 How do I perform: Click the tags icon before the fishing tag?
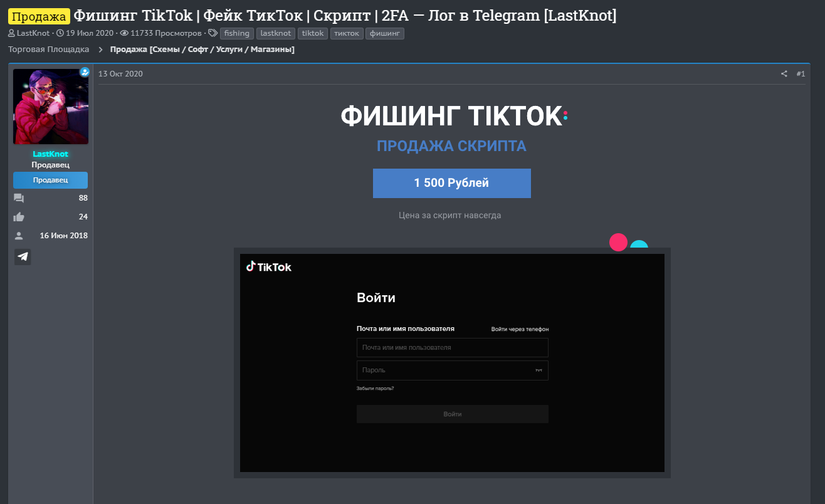213,33
